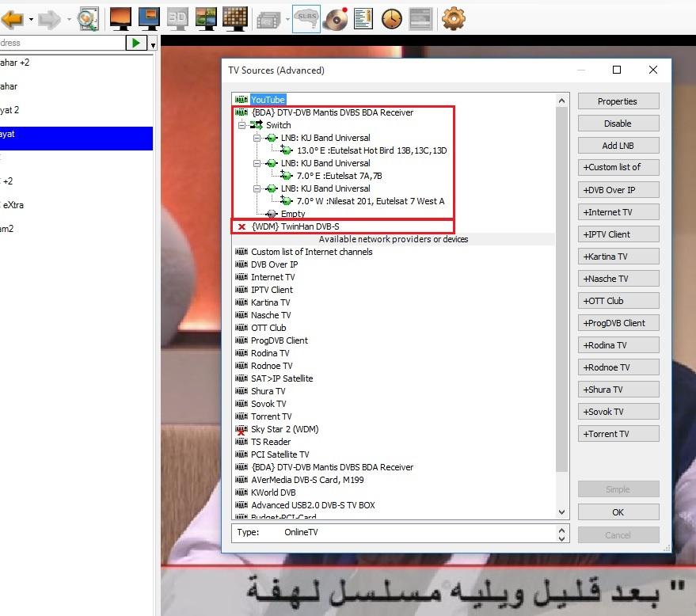696x616 pixels.
Task: Click the +Nasche TV button
Action: (x=618, y=279)
